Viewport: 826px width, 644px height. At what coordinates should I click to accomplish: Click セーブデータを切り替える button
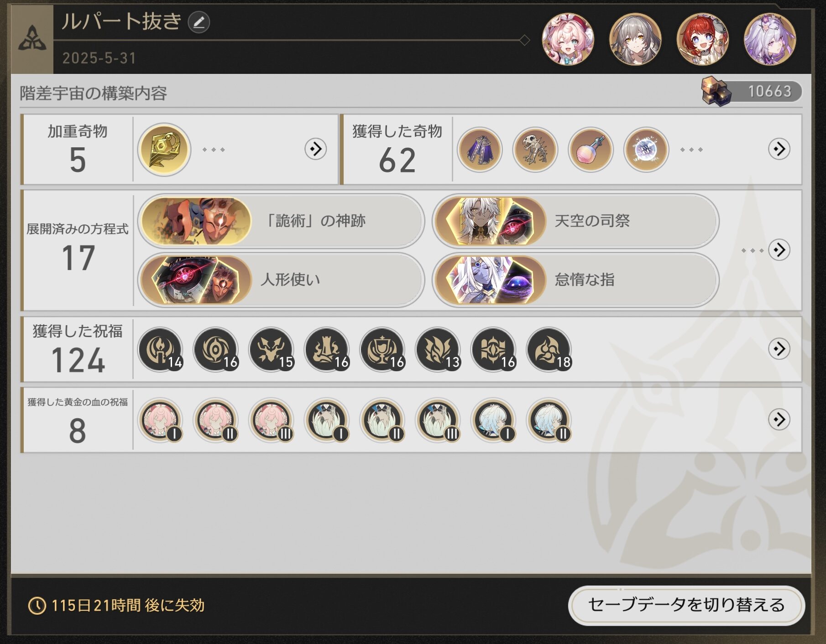pos(686,605)
